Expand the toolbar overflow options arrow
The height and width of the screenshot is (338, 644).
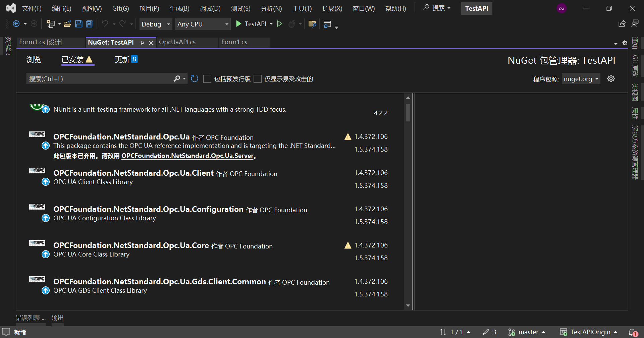point(336,27)
